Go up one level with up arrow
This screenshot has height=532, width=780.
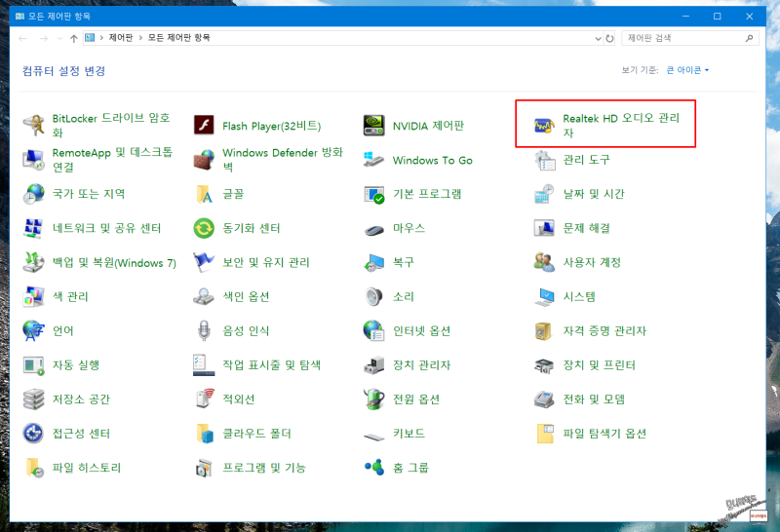(74, 38)
